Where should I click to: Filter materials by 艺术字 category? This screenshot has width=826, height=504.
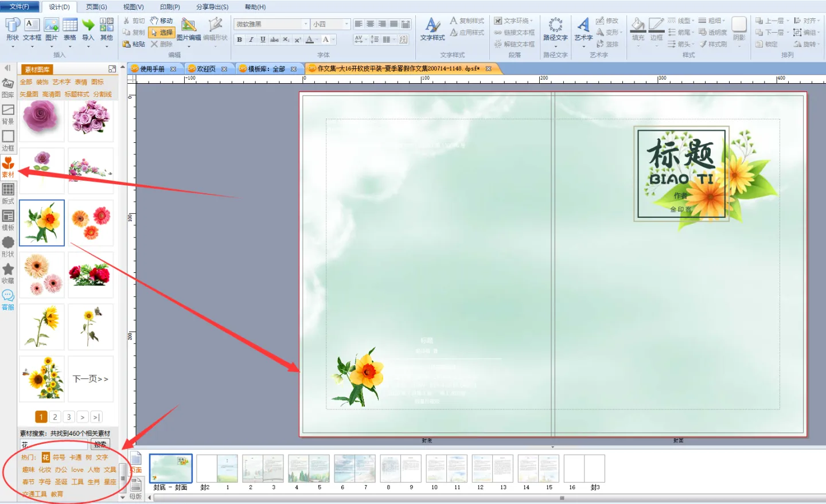pyautogui.click(x=61, y=82)
